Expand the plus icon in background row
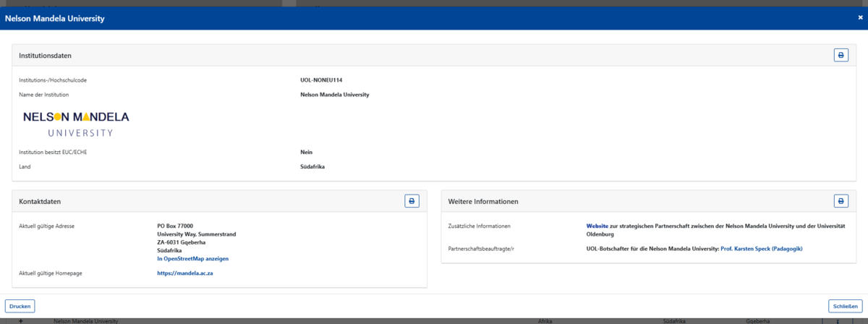Screen dimensions: 868x324 coord(20,320)
